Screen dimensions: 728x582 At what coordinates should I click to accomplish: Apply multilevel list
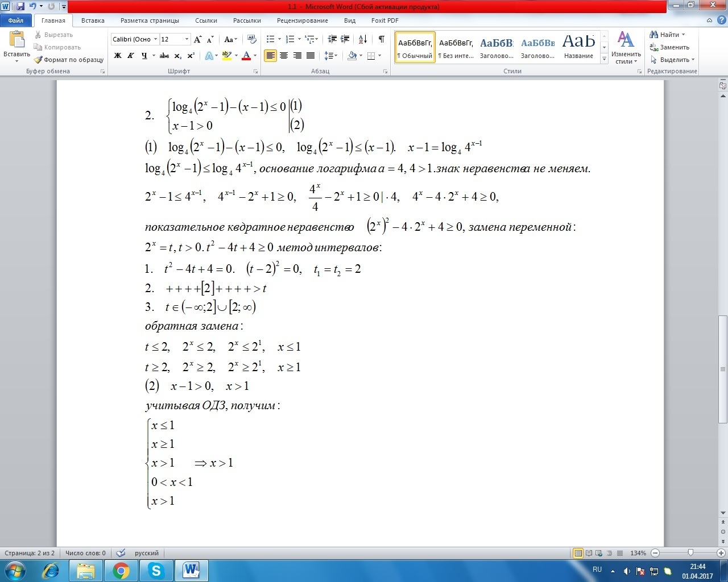pos(310,39)
